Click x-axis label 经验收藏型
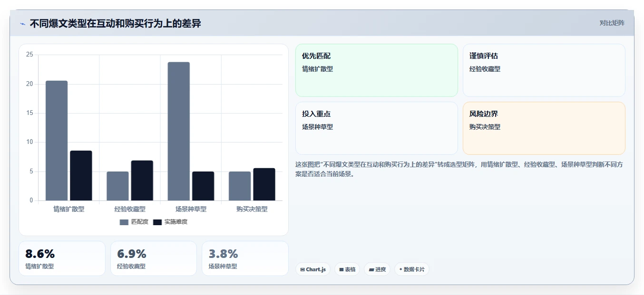The height and width of the screenshot is (295, 644). click(x=130, y=209)
